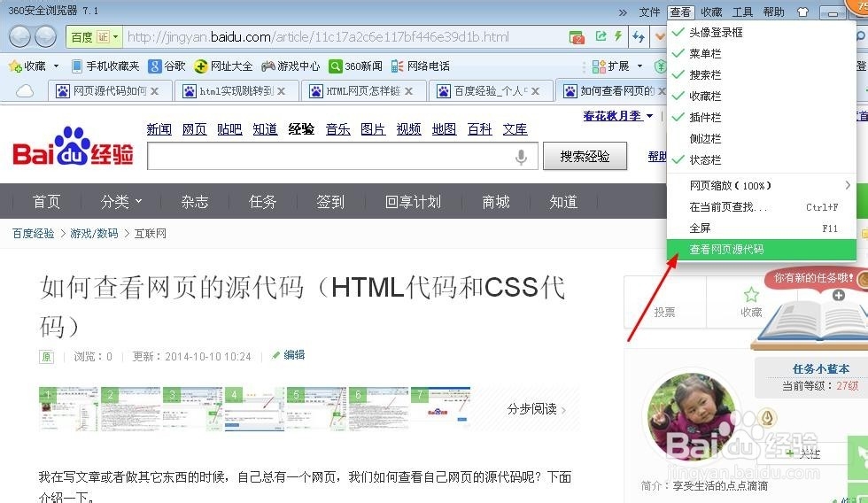Click the 编辑 pencil edit link
This screenshot has width=868, height=503.
[x=289, y=355]
